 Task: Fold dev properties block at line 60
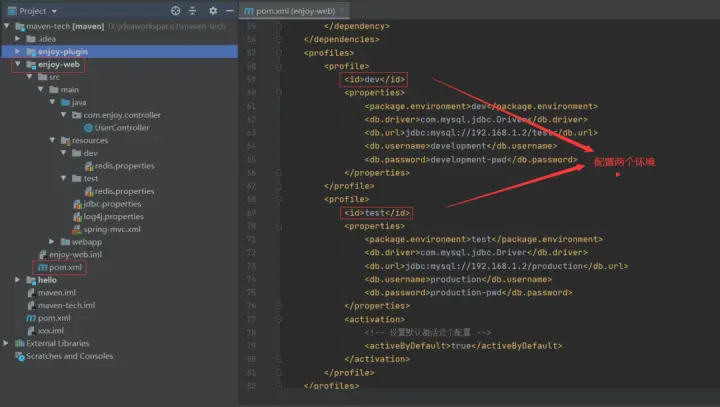[x=279, y=93]
